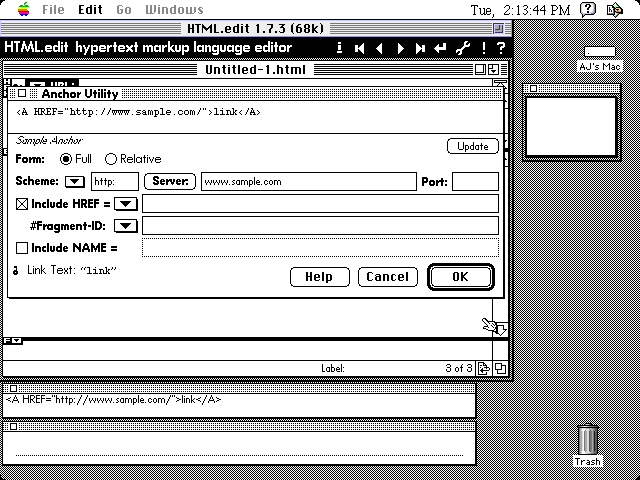Click the question mark help icon in toolbar
The height and width of the screenshot is (480, 640).
(x=501, y=48)
